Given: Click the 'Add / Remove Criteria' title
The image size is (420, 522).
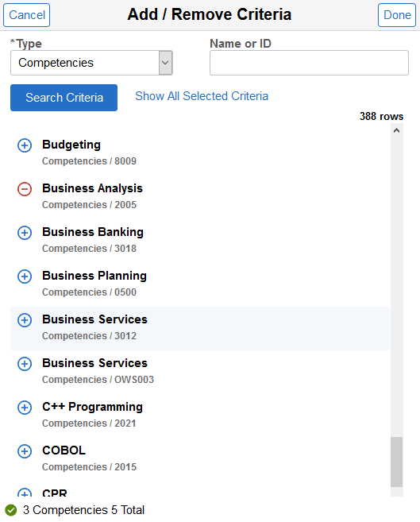Looking at the screenshot, I should [210, 14].
